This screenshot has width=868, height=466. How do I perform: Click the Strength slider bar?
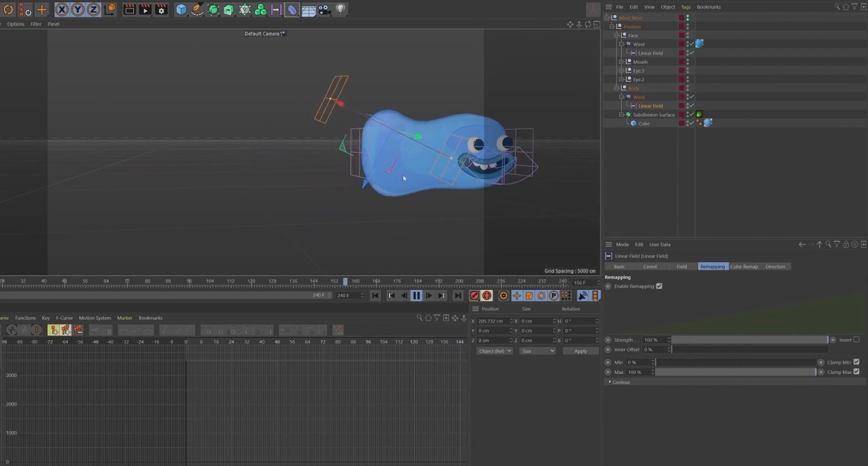coord(749,340)
